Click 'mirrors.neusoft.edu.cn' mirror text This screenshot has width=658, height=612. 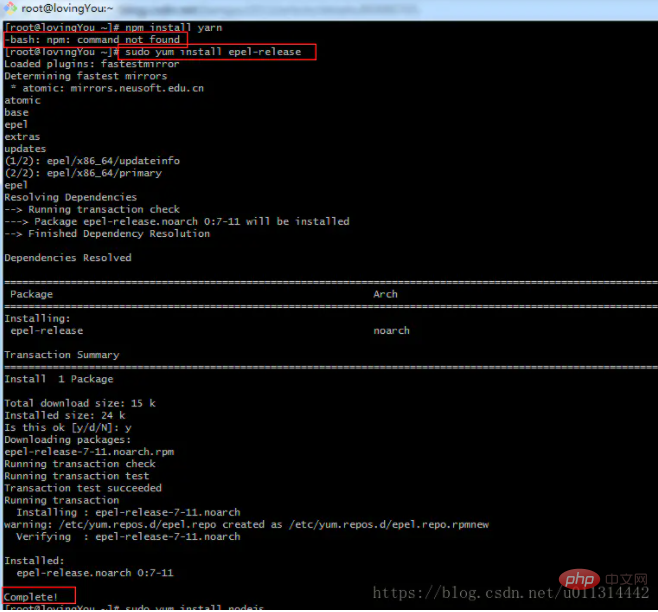tap(137, 88)
